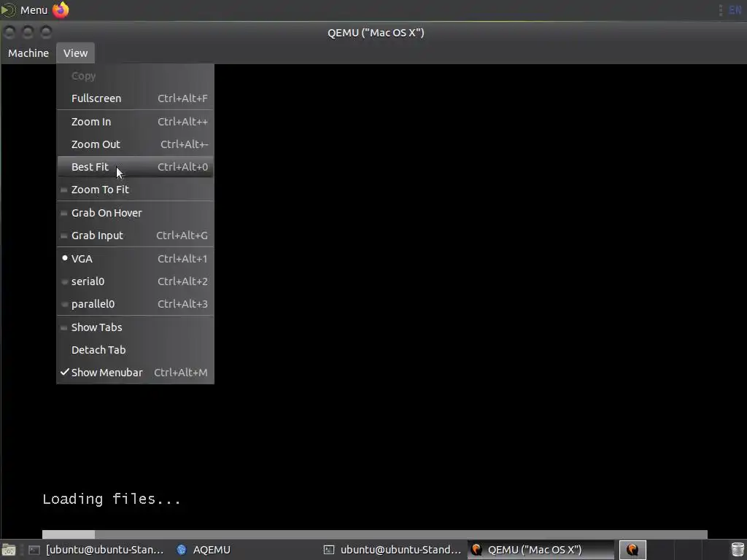Screen dimensions: 747x560
Task: Choose Detach Tab menu entry
Action: point(135,349)
